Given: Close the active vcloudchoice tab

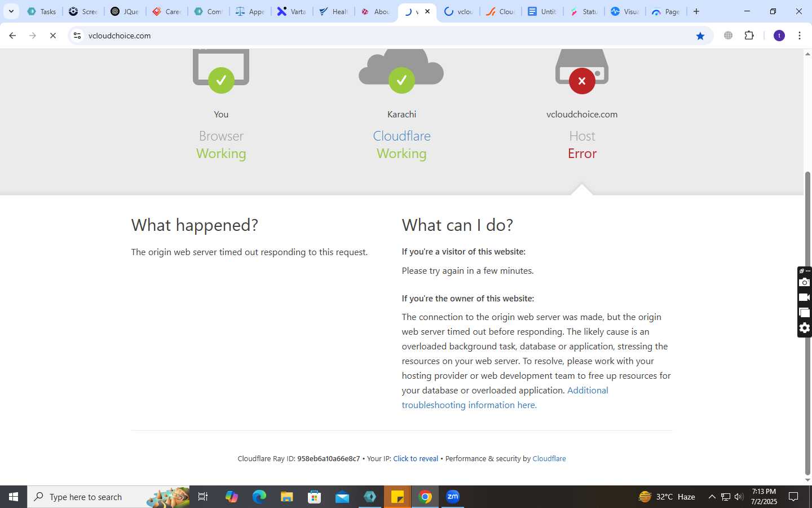Looking at the screenshot, I should [x=427, y=11].
